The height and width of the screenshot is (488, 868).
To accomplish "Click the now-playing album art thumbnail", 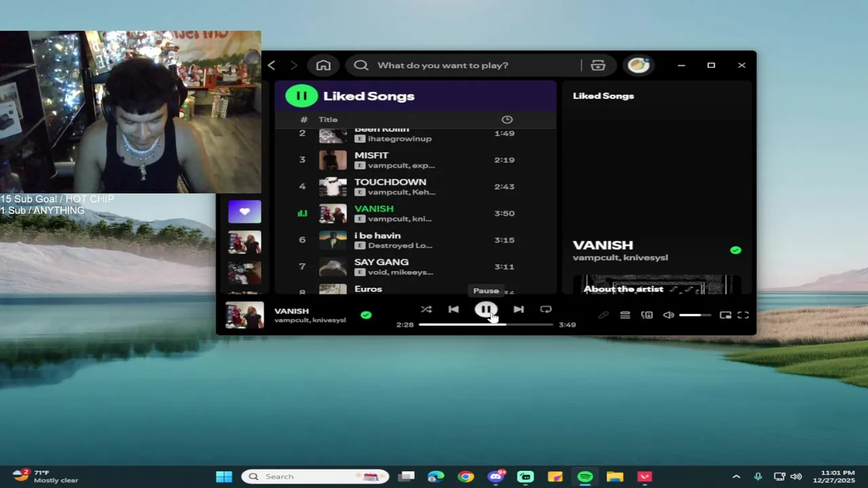I will tap(245, 316).
